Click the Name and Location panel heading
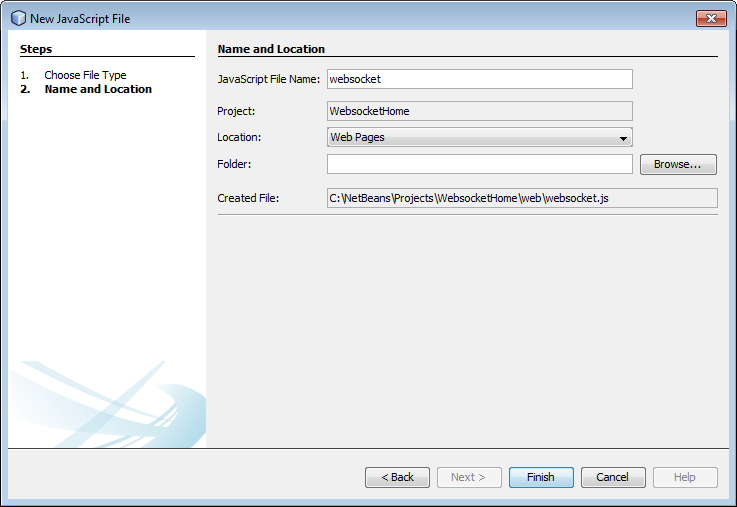 [x=271, y=49]
